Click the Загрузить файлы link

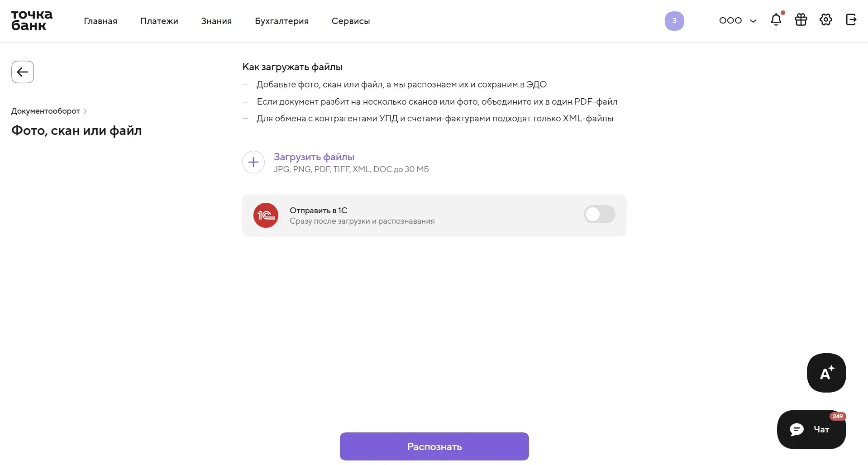[x=314, y=157]
